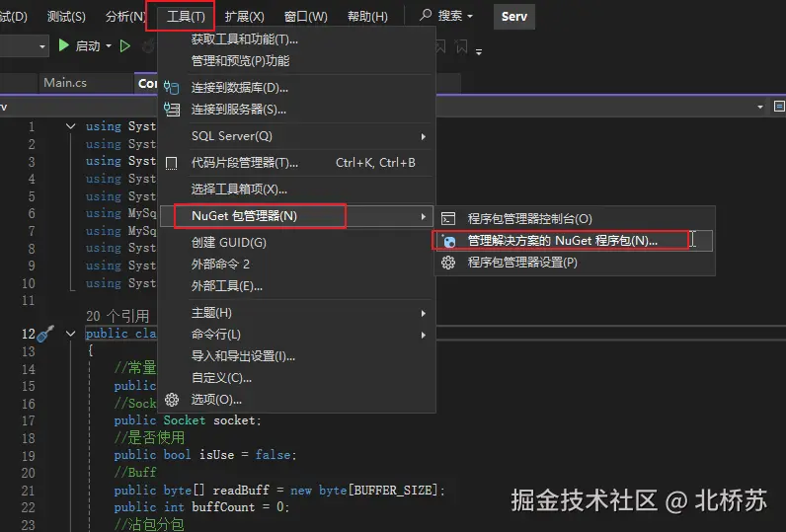
Task: Click line number 17 in gutter
Action: click(29, 420)
